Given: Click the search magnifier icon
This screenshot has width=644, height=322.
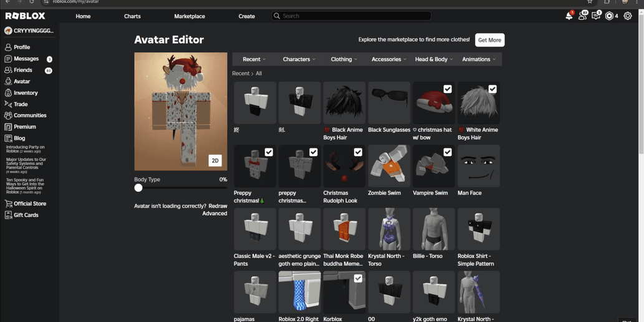Looking at the screenshot, I should tap(277, 16).
